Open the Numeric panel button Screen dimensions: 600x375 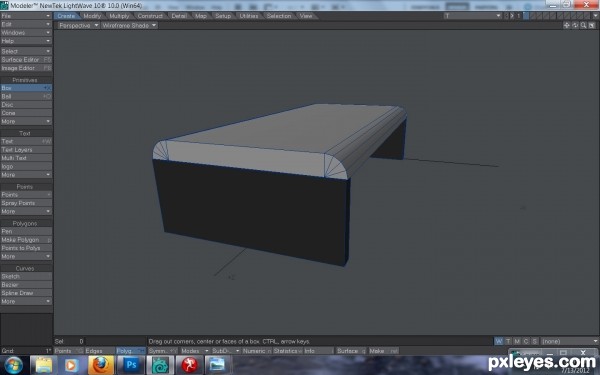point(256,351)
